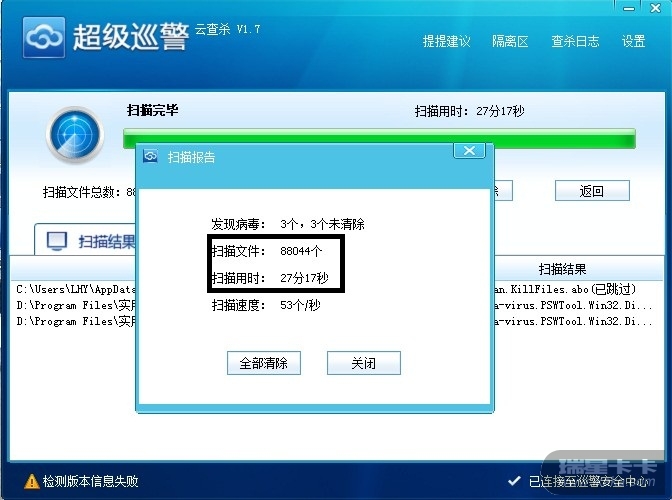The width and height of the screenshot is (672, 500).
Task: Click 扫描用时 27分17秒 line in report dialog
Action: [270, 278]
